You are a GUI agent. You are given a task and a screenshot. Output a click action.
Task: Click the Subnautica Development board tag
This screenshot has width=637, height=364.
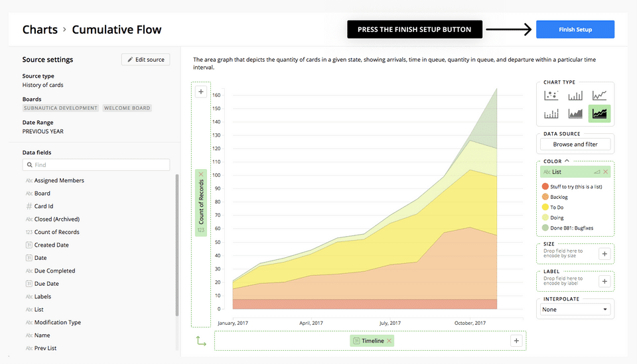pyautogui.click(x=60, y=108)
